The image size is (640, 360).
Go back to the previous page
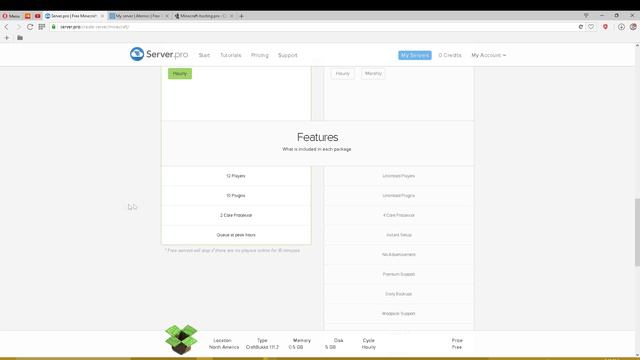point(7,27)
